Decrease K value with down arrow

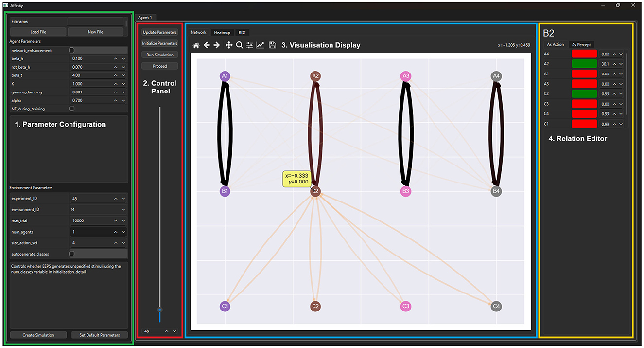123,84
